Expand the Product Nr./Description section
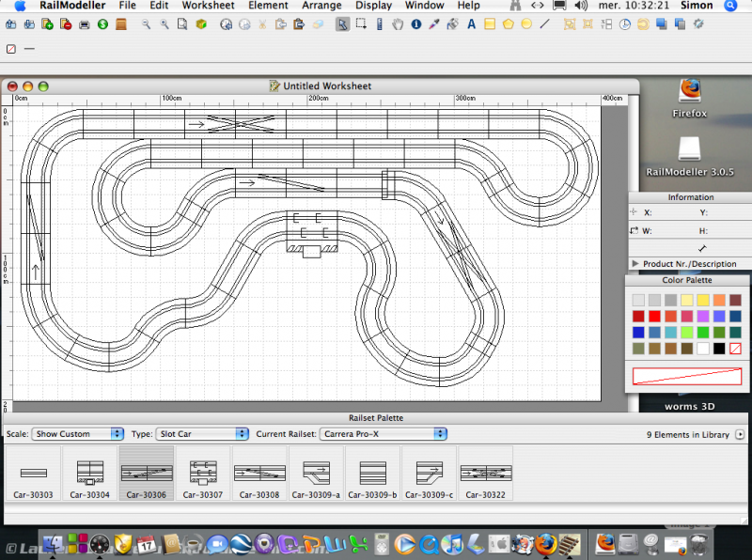Image resolution: width=752 pixels, height=560 pixels. pyautogui.click(x=635, y=264)
